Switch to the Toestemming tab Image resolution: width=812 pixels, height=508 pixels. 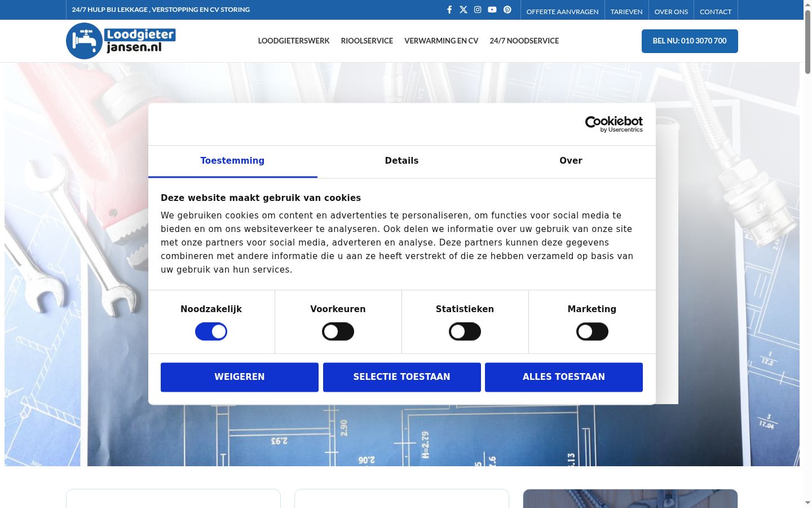tap(232, 161)
